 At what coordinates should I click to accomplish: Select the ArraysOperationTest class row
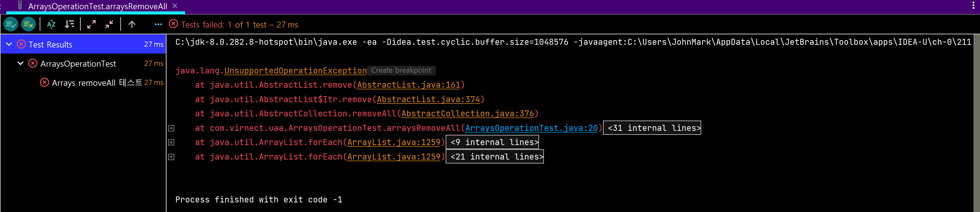click(x=83, y=64)
